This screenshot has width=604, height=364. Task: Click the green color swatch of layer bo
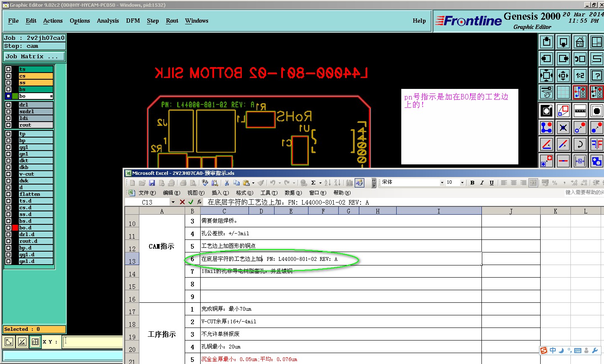[15, 96]
